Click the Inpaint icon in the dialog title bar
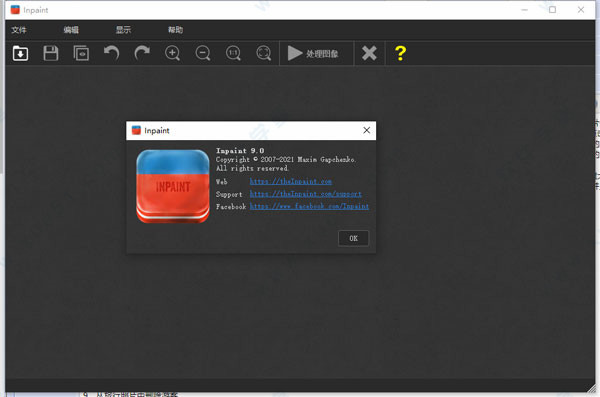 [136, 131]
